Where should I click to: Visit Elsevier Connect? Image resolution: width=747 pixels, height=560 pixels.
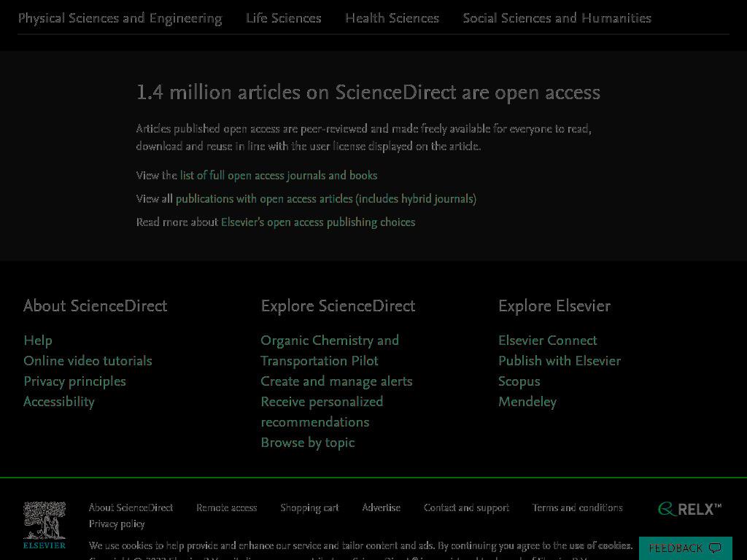coord(547,341)
